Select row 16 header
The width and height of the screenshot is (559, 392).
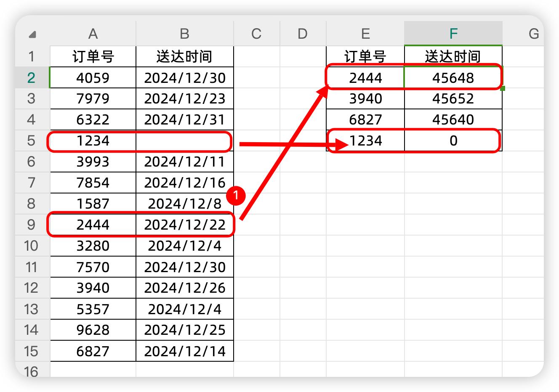coord(32,370)
